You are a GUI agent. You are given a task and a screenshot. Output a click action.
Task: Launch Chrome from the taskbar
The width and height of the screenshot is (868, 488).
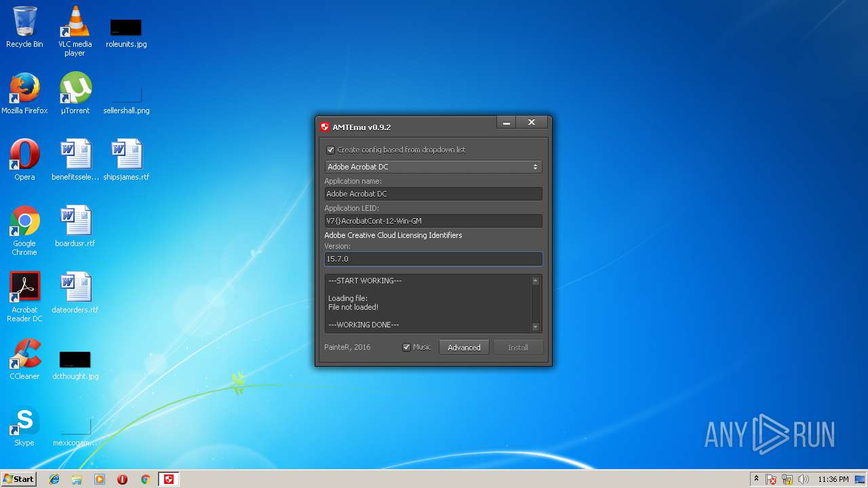pyautogui.click(x=145, y=479)
